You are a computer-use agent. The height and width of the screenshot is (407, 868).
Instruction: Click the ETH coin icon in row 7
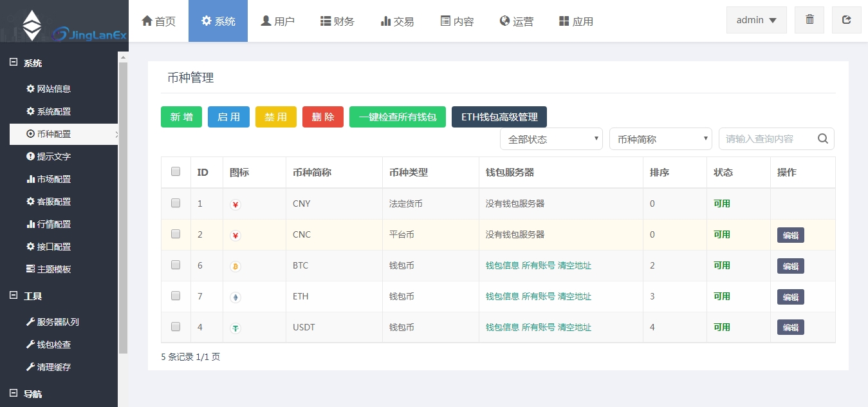click(x=235, y=297)
